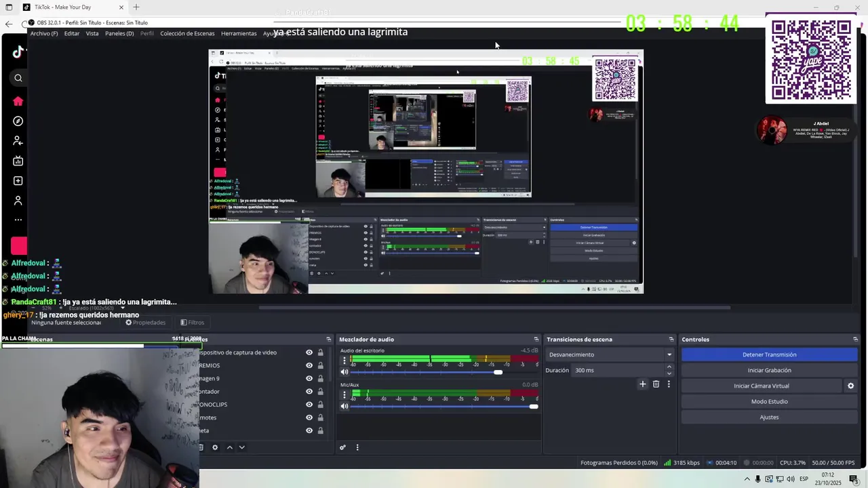The image size is (868, 488).
Task: Click Filtros button above sources
Action: point(192,323)
